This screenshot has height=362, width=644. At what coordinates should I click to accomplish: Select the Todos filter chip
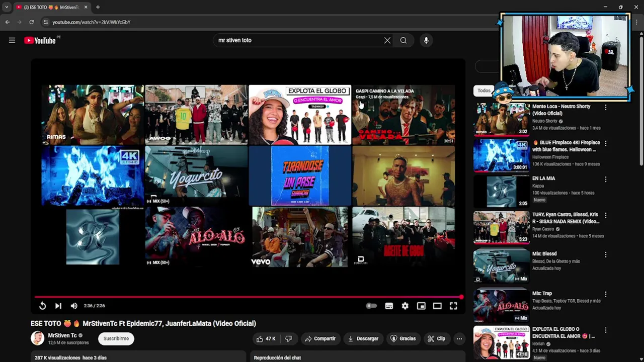[484, 90]
